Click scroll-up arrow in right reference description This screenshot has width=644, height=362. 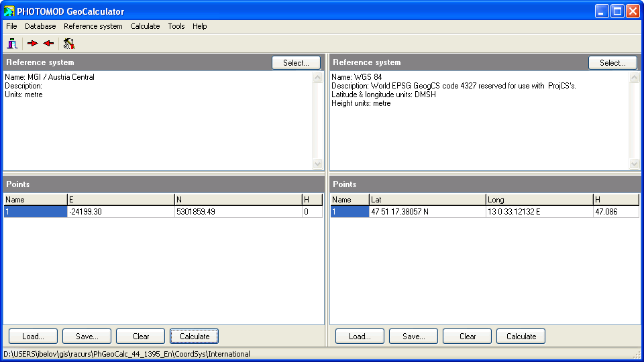[x=634, y=78]
